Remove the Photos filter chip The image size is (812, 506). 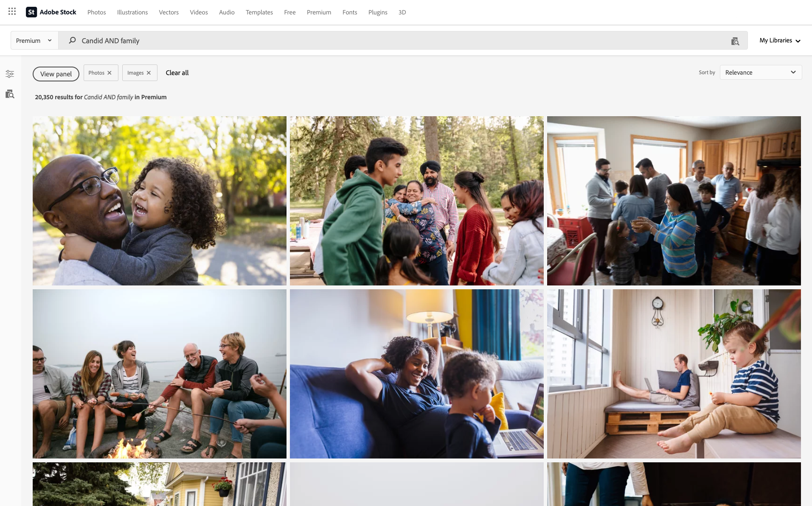point(110,73)
